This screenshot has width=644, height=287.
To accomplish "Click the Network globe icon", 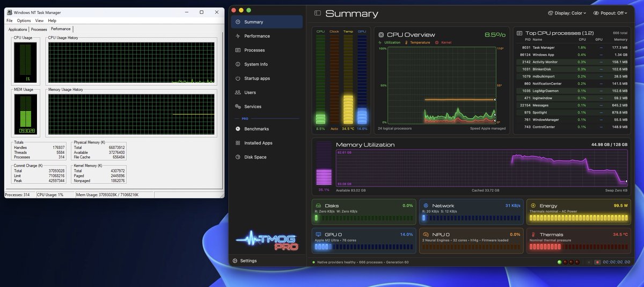I will (x=426, y=206).
